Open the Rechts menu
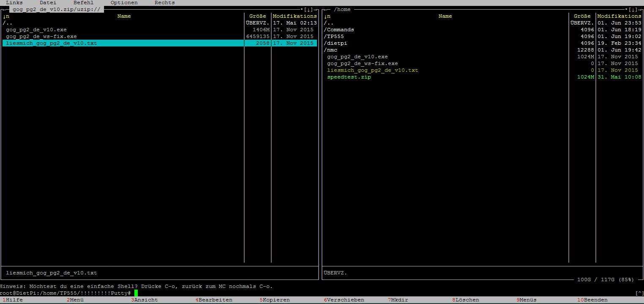Viewport: 644px width, 304px height. [165, 3]
